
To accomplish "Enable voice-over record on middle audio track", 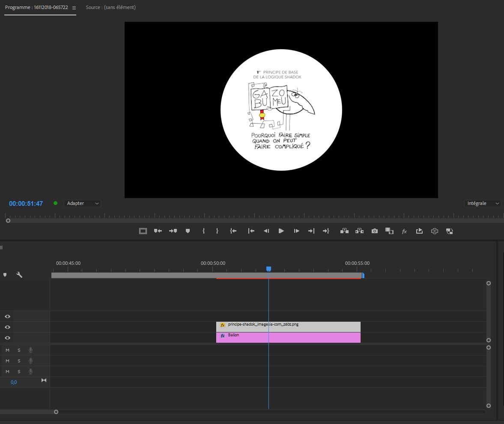I will [30, 361].
